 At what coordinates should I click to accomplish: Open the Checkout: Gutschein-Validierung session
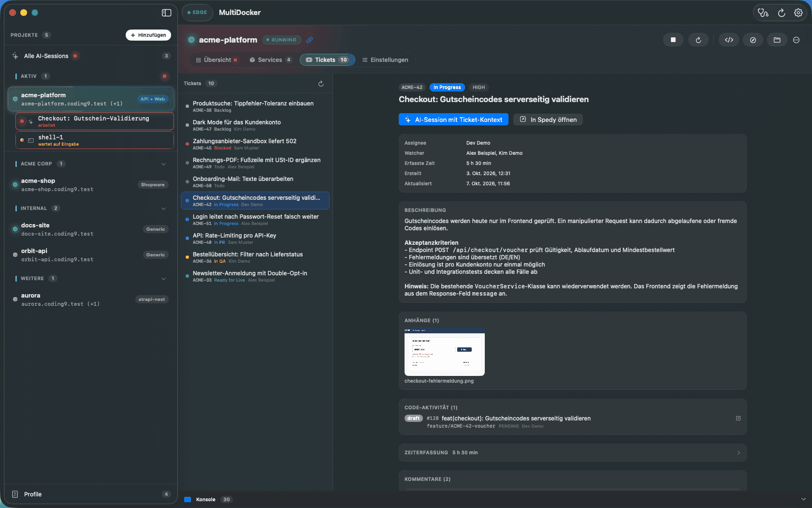(x=95, y=121)
